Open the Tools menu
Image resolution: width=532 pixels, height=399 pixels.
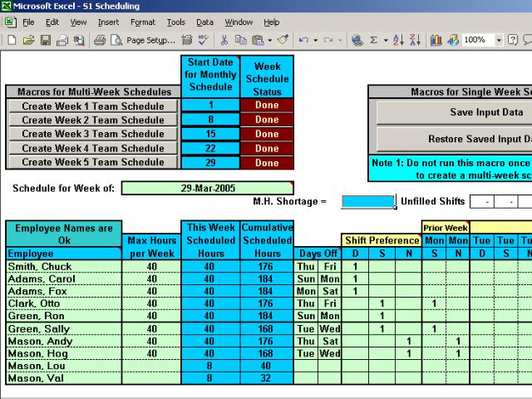[x=175, y=22]
